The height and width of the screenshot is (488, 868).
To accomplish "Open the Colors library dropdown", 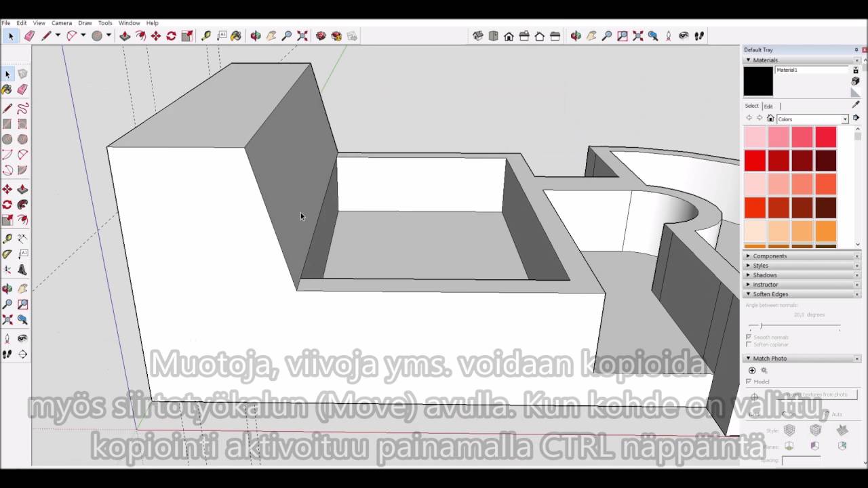I will 845,119.
